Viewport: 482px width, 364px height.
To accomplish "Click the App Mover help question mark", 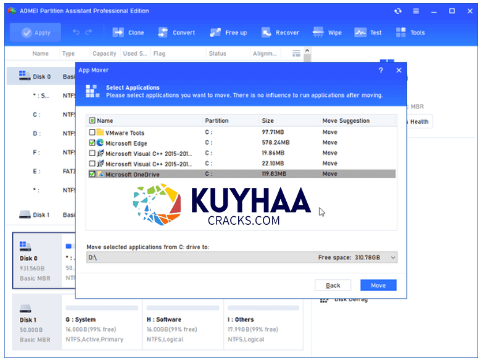I will point(381,70).
